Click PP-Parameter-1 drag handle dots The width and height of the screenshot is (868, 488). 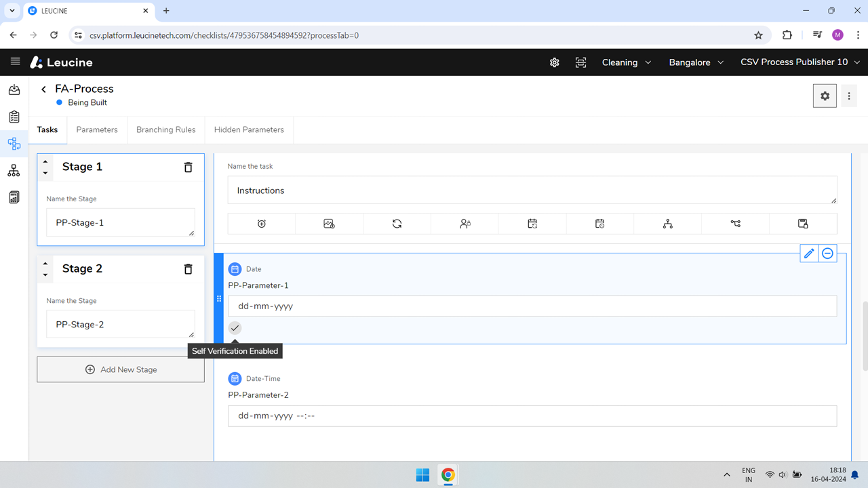tap(219, 299)
